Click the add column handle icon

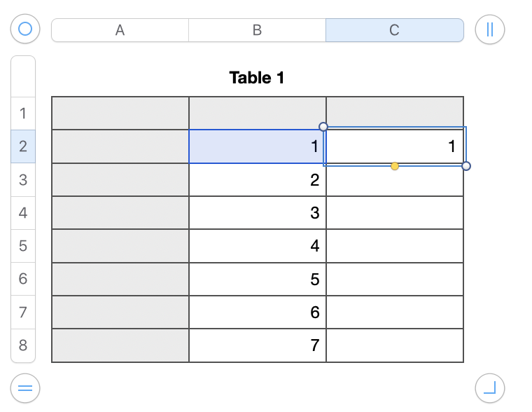(489, 29)
